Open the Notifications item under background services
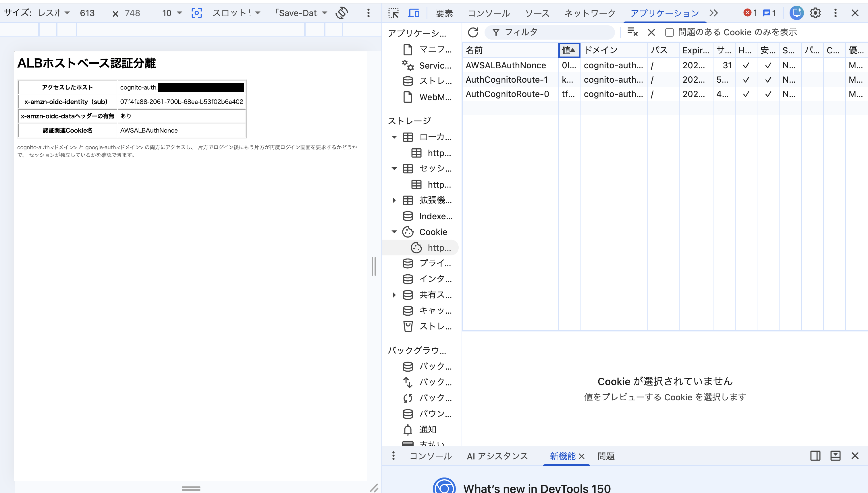This screenshot has width=868, height=493. (x=419, y=429)
